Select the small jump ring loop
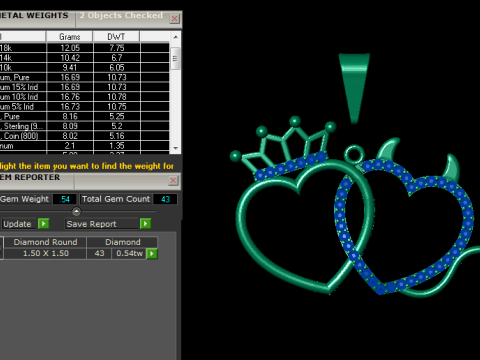Viewport: 480px width, 360px height. (x=354, y=154)
